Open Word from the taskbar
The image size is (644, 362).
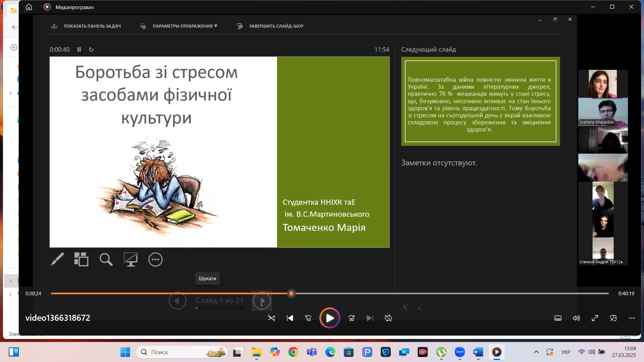click(478, 352)
